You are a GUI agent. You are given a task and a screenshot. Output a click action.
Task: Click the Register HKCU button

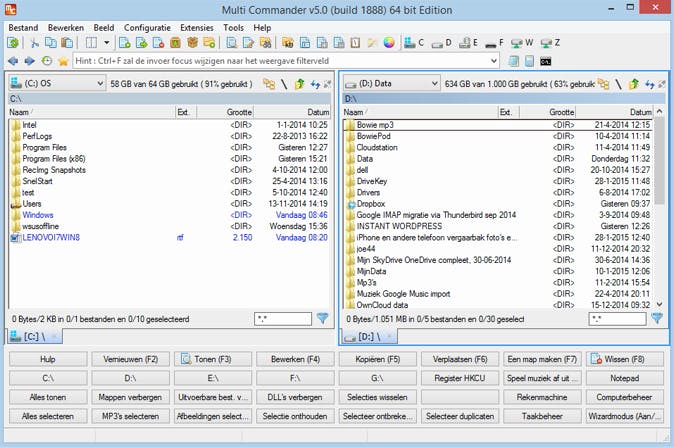(460, 378)
